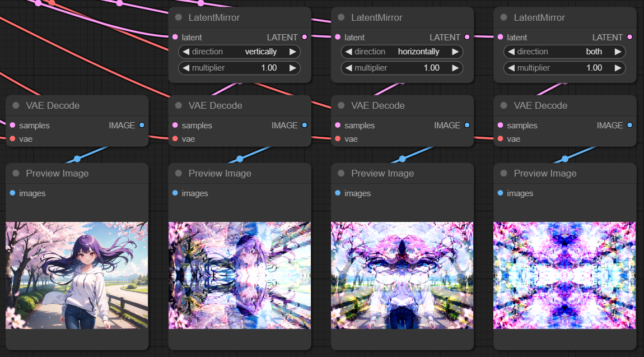Screen dimensions: 644x357
Task: Click images input socket on second Preview Image
Action: [x=175, y=193]
